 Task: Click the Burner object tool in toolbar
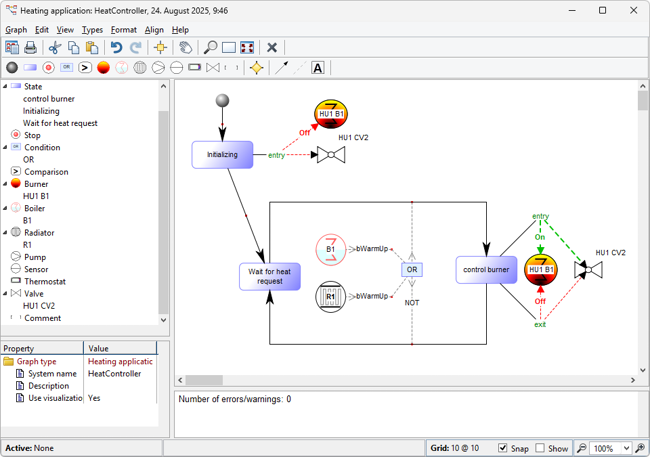tap(103, 68)
